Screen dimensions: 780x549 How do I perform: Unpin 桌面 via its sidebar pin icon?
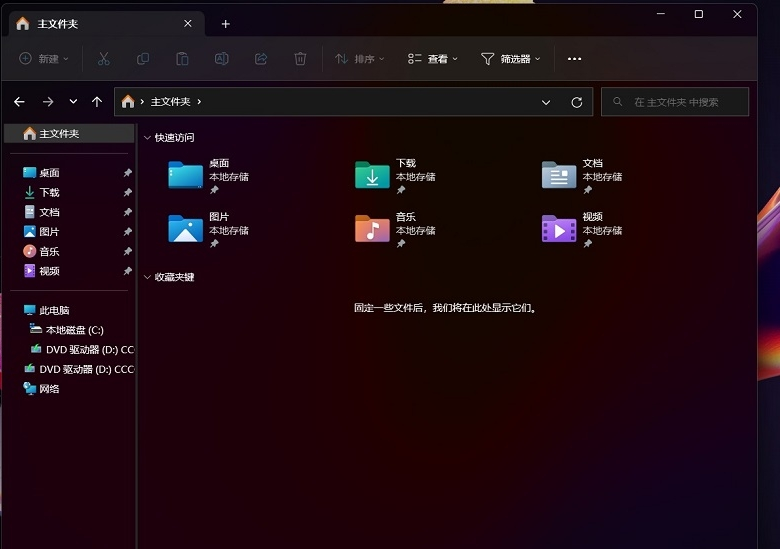tap(127, 173)
